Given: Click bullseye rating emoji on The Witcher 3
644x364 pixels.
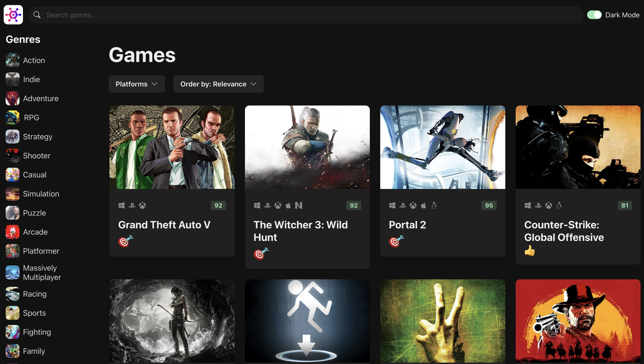Looking at the screenshot, I should tap(261, 253).
